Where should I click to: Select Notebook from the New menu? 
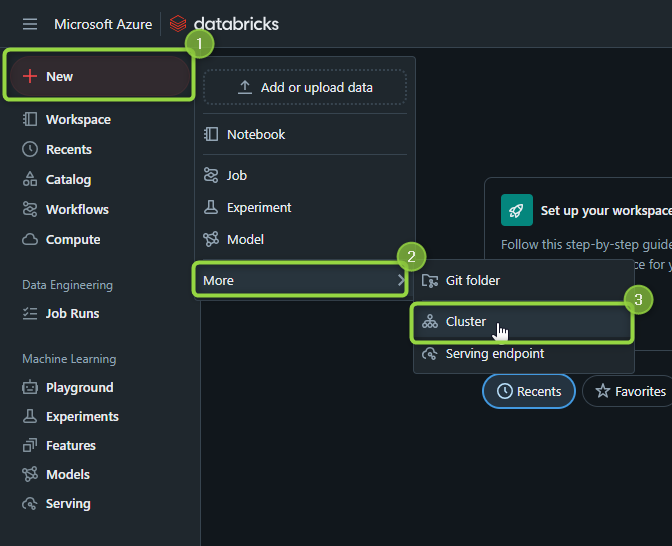(305, 134)
